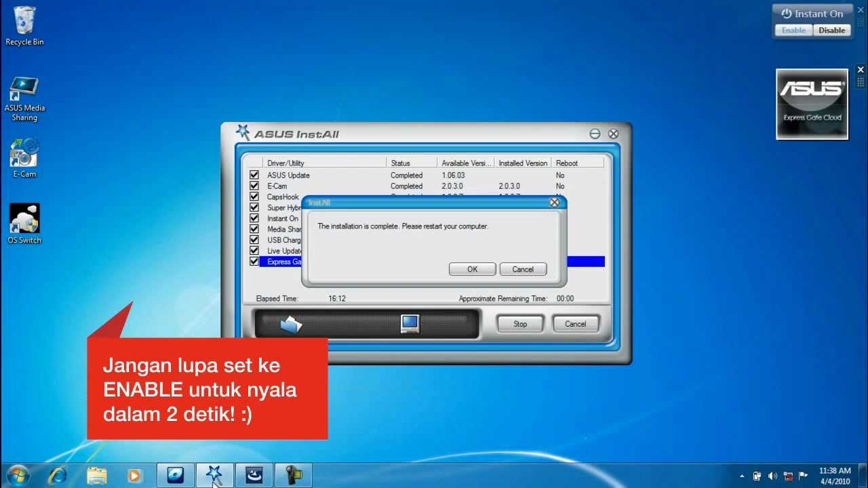Open the camcorder app taskbar icon
The height and width of the screenshot is (488, 868).
pos(294,475)
